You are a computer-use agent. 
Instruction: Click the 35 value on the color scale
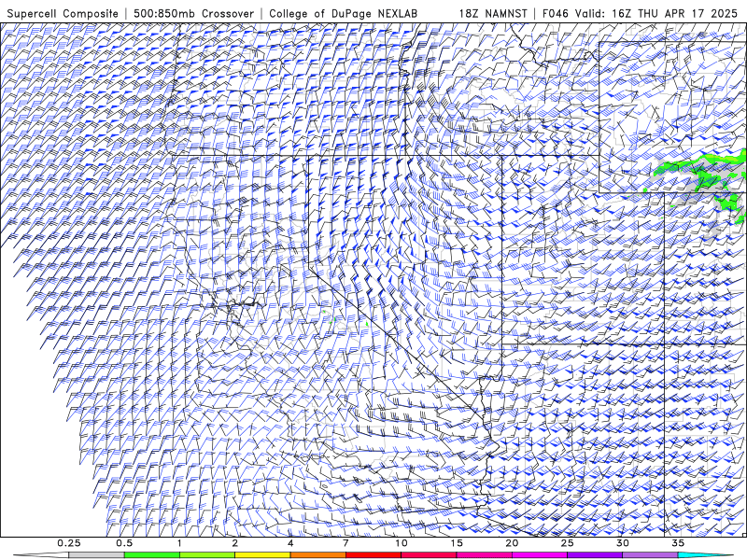[x=678, y=543]
